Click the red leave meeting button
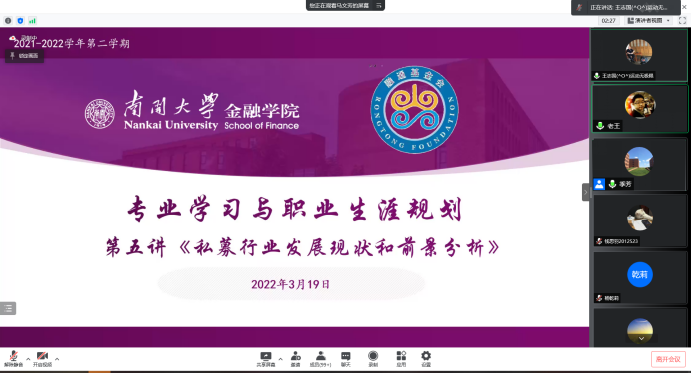 (668, 359)
